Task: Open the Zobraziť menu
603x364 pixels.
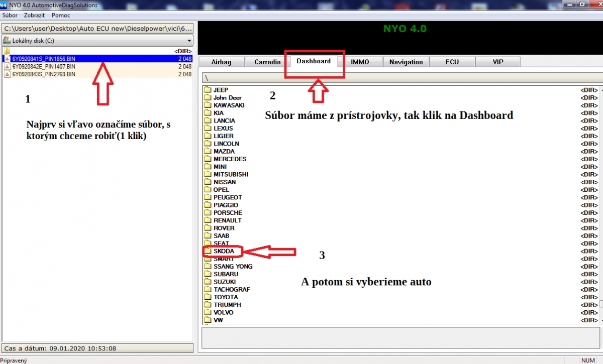Action: pyautogui.click(x=35, y=15)
